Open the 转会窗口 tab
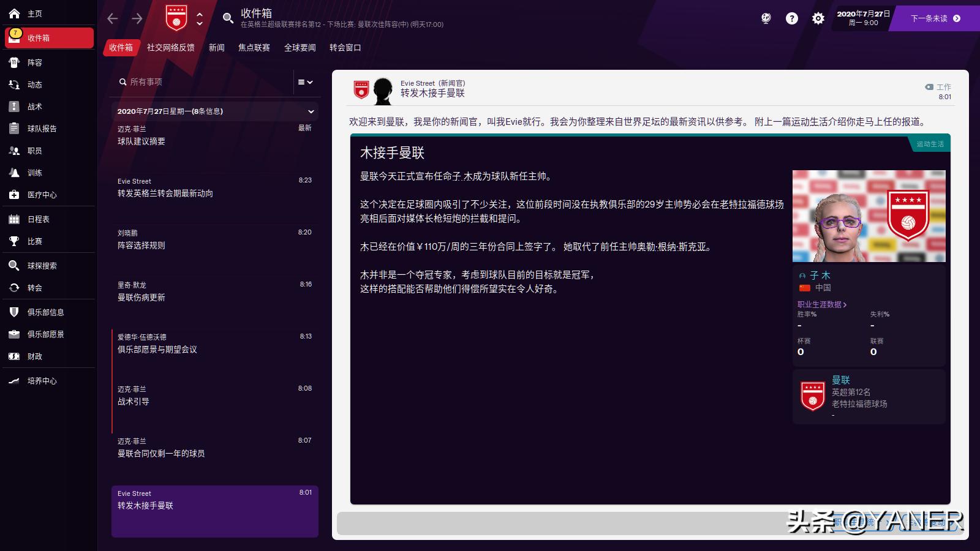Viewport: 980px width, 551px height. pyautogui.click(x=345, y=48)
